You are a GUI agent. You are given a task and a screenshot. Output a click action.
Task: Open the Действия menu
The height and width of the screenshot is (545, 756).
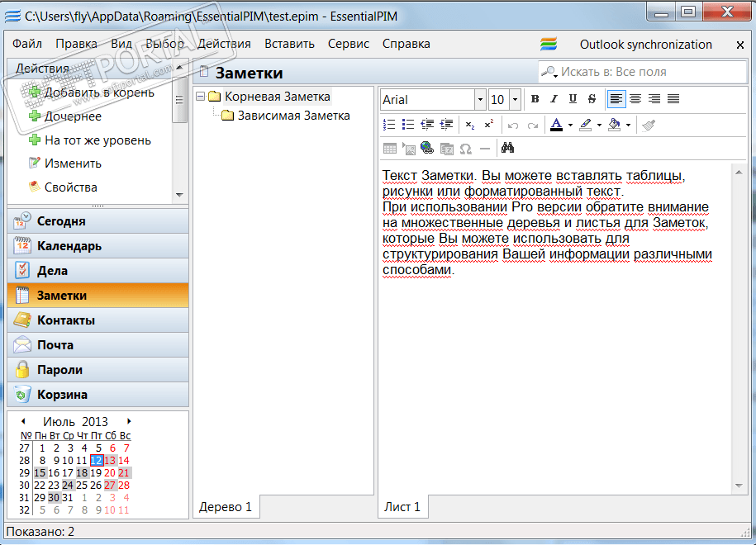(224, 44)
